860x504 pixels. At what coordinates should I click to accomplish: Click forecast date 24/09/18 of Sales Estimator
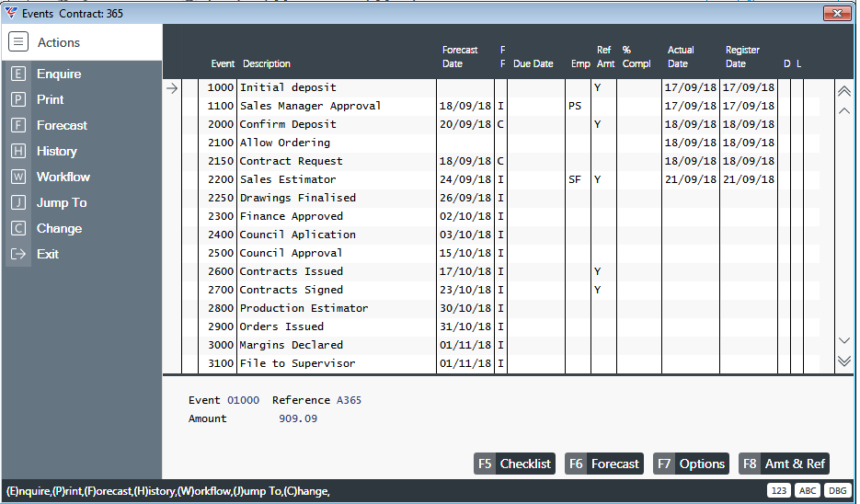pyautogui.click(x=465, y=179)
